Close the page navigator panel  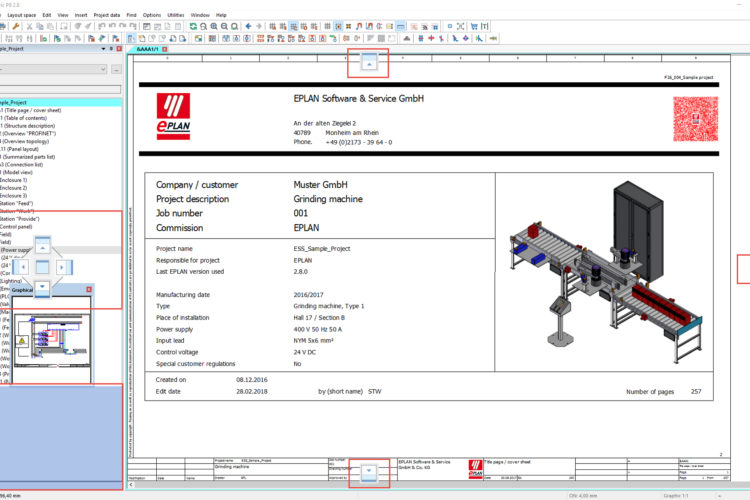[119, 49]
